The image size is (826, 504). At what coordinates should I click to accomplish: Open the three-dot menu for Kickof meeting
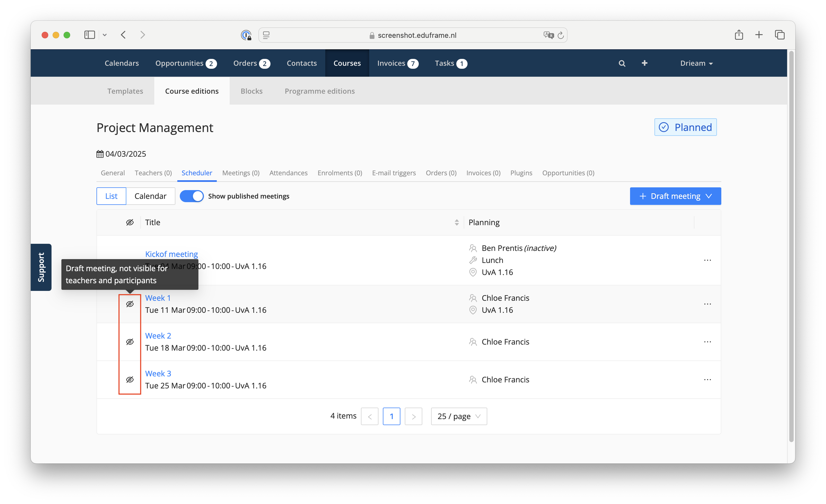point(707,260)
